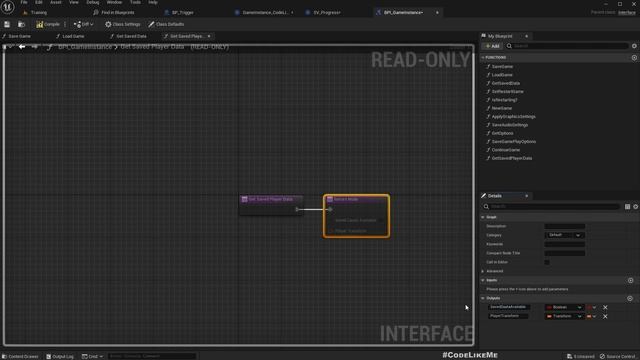640x360 pixels.
Task: Add an input parameter with Inputs plus icon
Action: tap(631, 280)
